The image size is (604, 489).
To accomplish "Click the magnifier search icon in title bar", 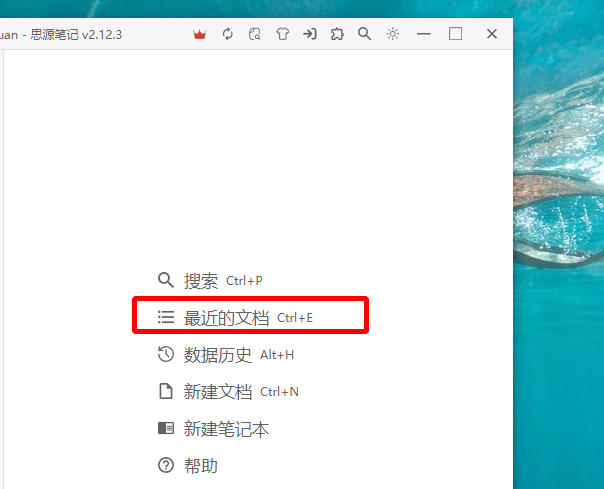I will pos(364,34).
